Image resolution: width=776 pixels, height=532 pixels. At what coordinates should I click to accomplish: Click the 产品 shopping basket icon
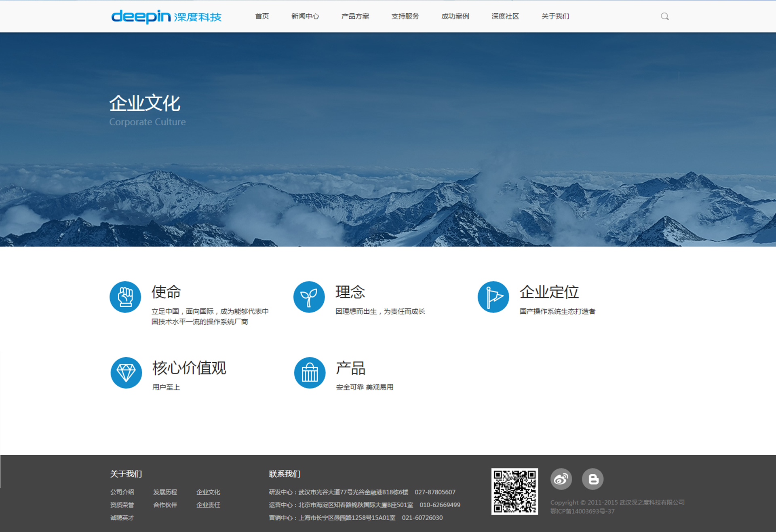point(310,373)
